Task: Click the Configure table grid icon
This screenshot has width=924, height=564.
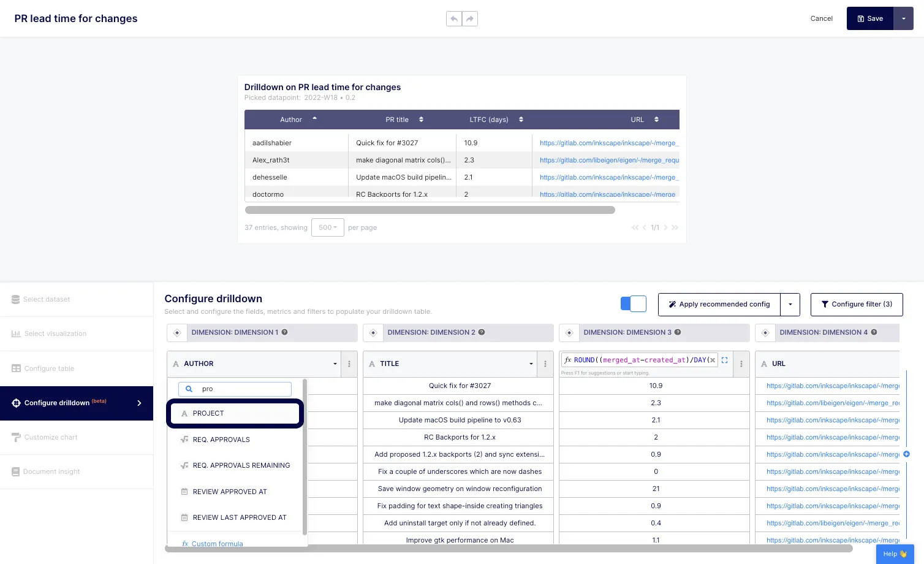Action: pos(15,368)
